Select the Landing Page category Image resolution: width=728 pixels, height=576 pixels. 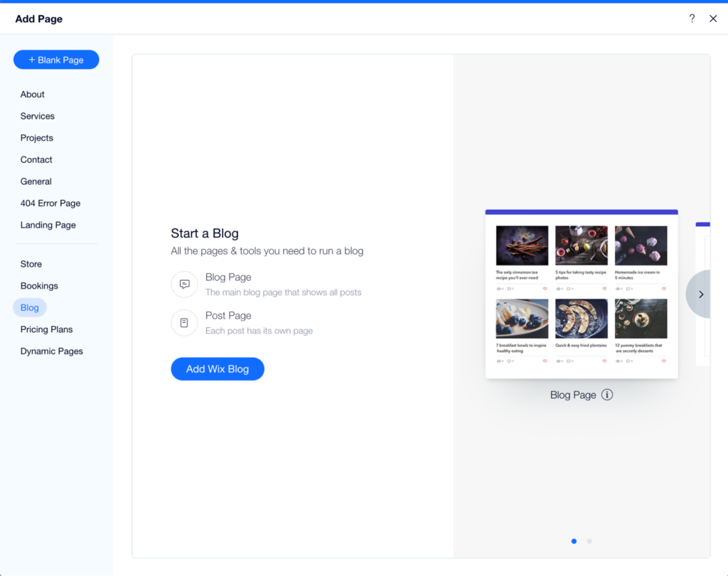(x=48, y=225)
